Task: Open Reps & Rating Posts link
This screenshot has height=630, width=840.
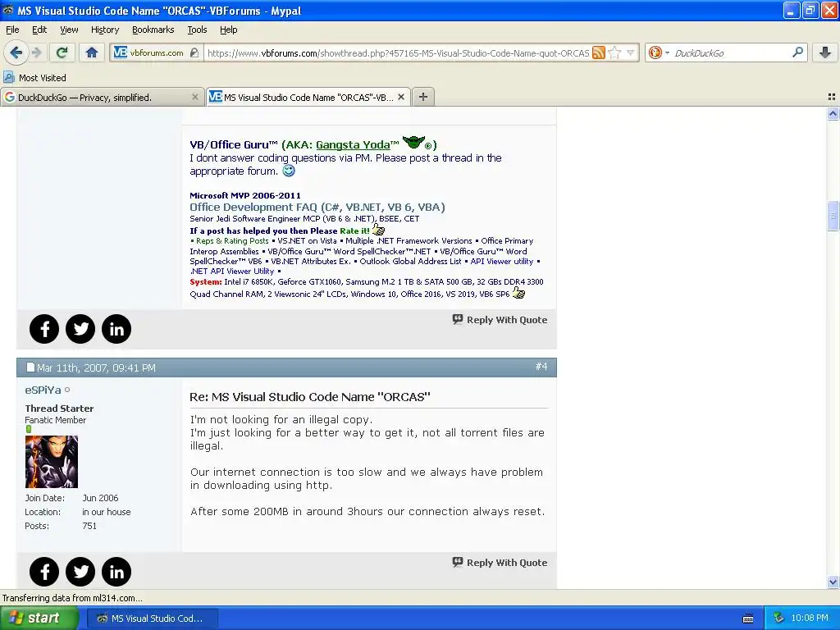Action: click(232, 241)
